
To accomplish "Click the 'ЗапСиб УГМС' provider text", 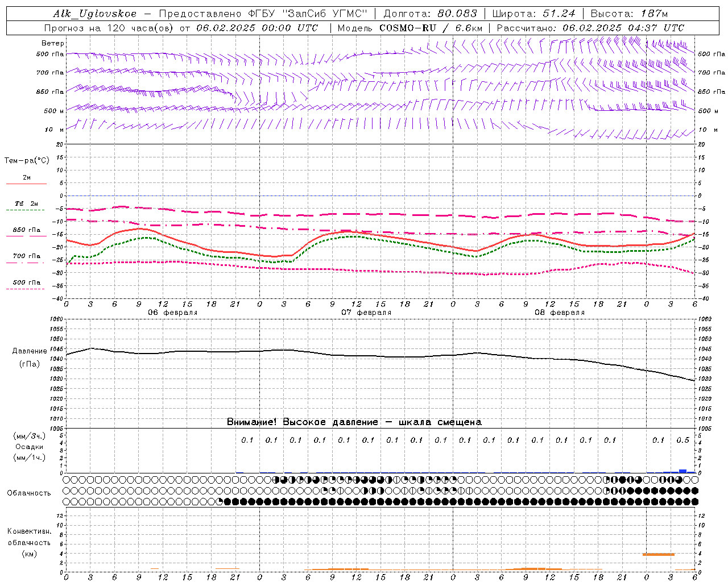I will point(325,14).
